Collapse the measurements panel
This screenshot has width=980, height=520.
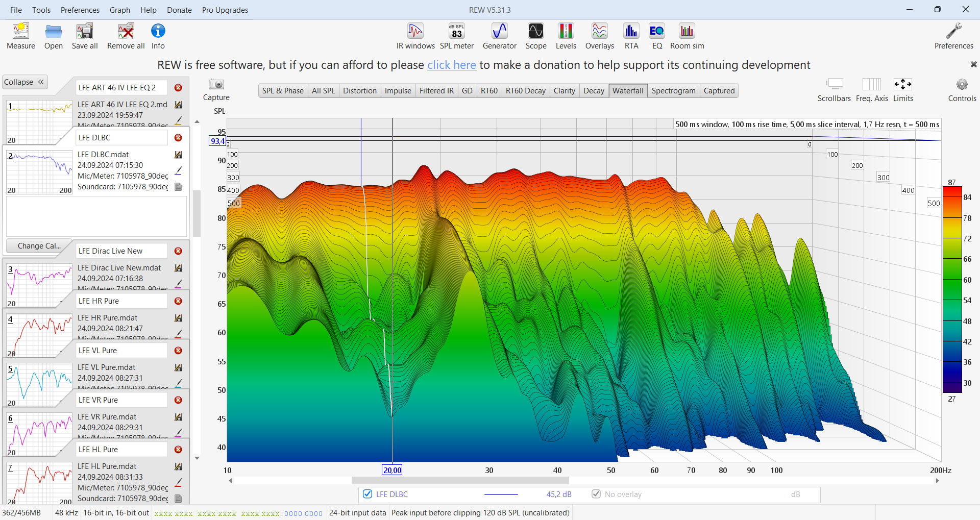24,82
